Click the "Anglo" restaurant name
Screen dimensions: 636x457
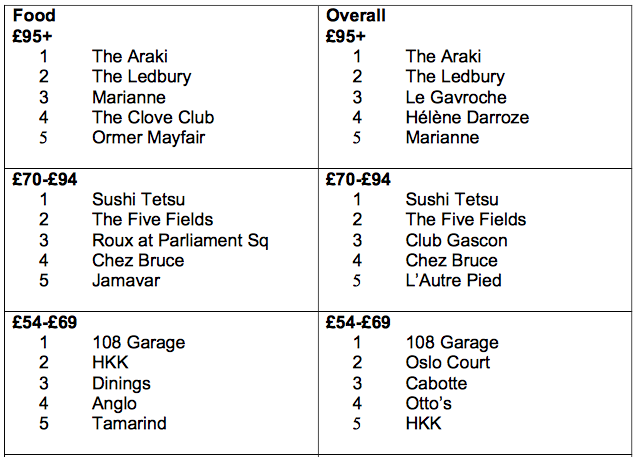pyautogui.click(x=114, y=403)
